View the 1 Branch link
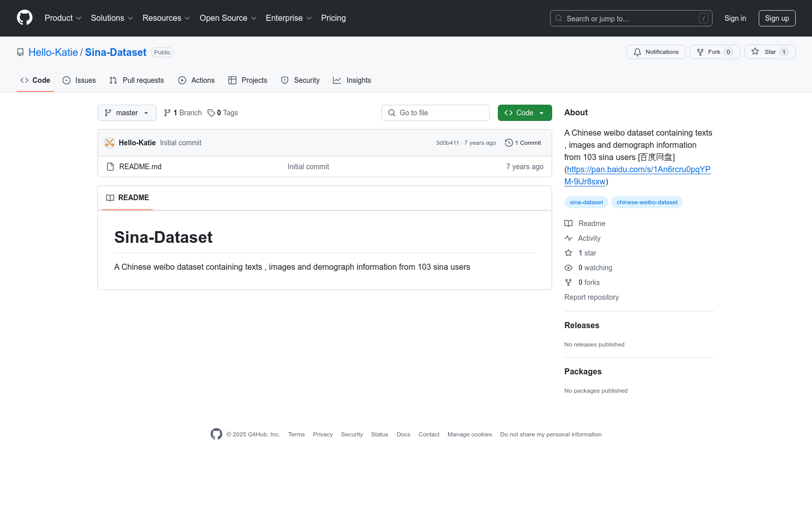The height and width of the screenshot is (508, 812). [183, 113]
